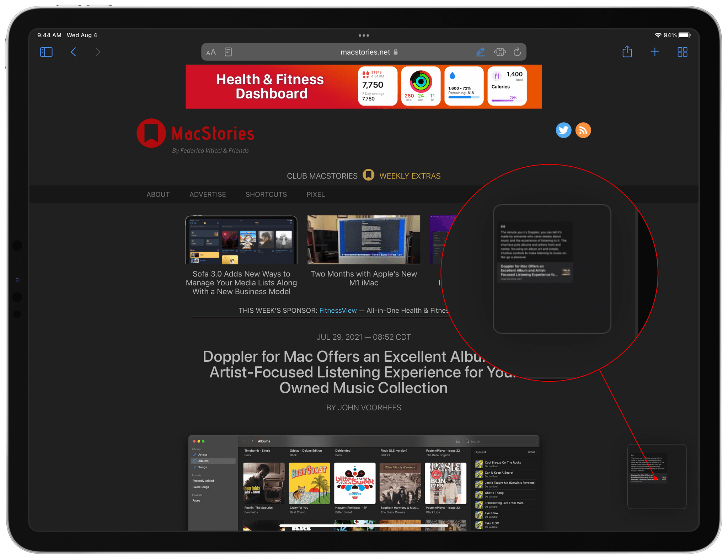Screen dimensions: 728x560
Task: Read the Sofa 3.0 article title
Action: coord(241,283)
